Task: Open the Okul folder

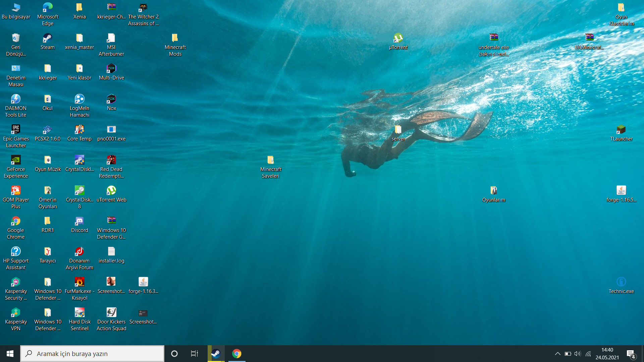Action: pos(48,103)
